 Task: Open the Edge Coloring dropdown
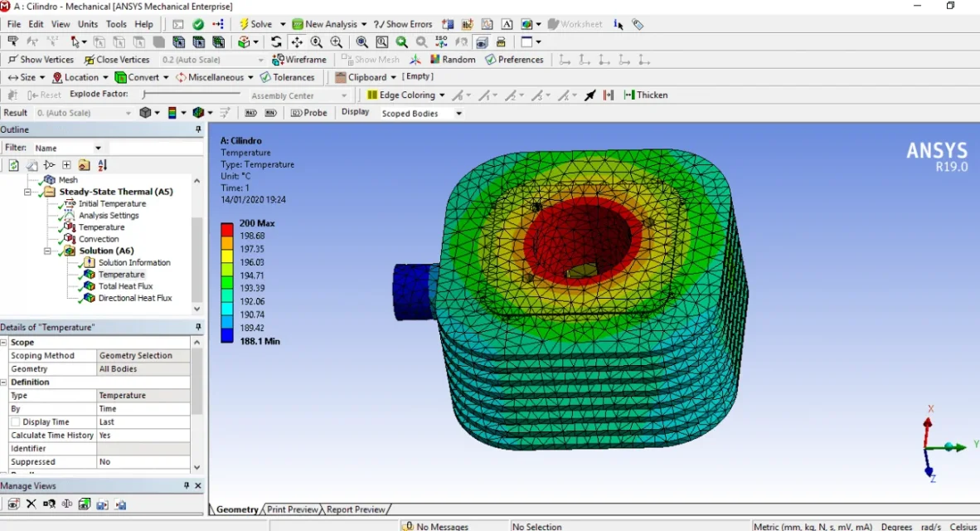pos(405,95)
